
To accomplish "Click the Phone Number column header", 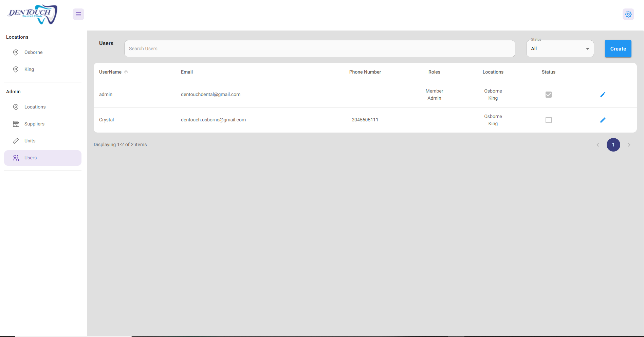I will [365, 72].
